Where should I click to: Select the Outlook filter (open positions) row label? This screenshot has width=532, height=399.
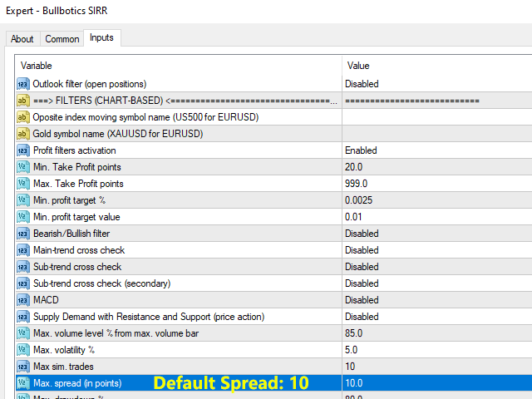(90, 84)
